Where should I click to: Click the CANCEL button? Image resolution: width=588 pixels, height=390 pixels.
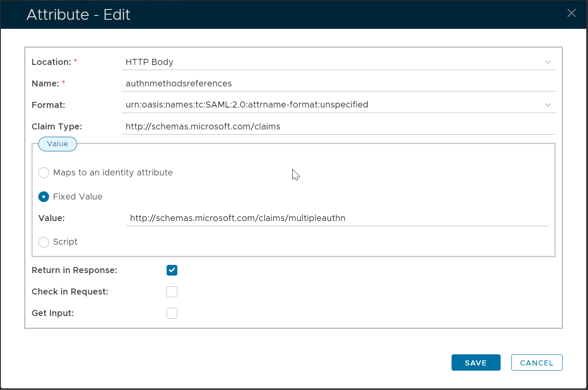click(536, 362)
